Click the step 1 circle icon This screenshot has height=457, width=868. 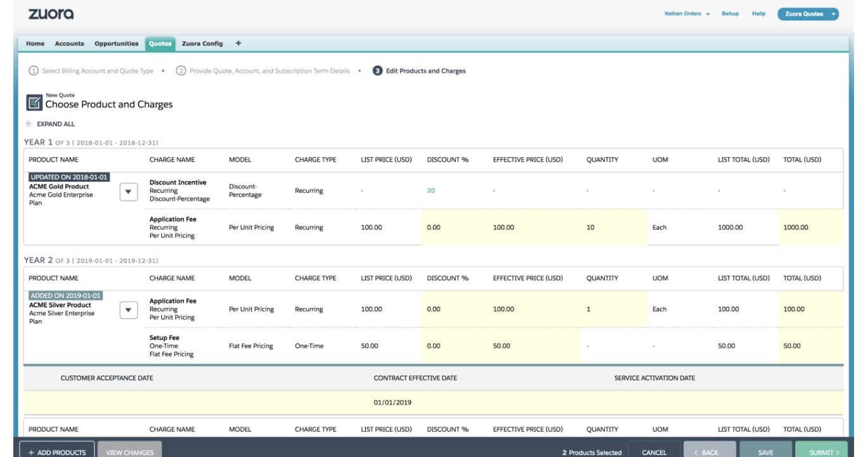point(34,70)
